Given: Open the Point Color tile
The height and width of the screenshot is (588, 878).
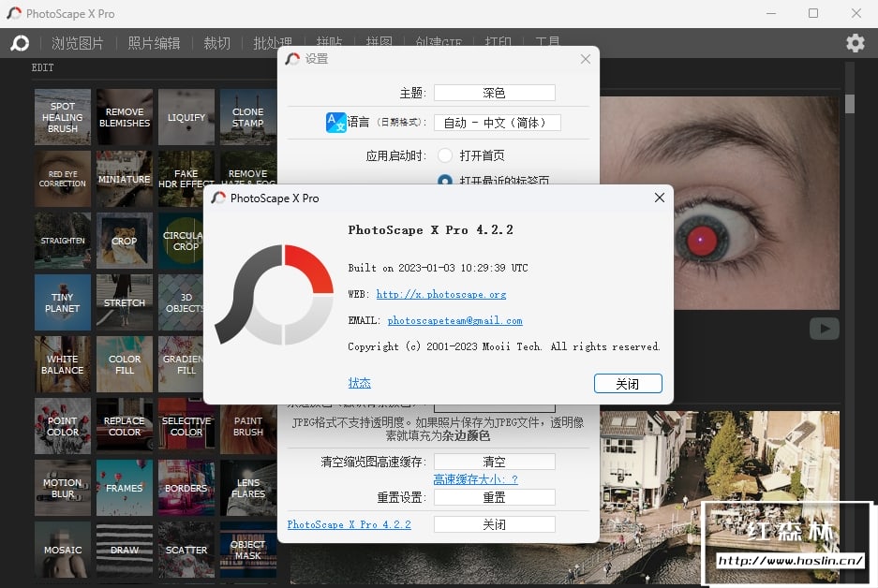Looking at the screenshot, I should [x=62, y=426].
